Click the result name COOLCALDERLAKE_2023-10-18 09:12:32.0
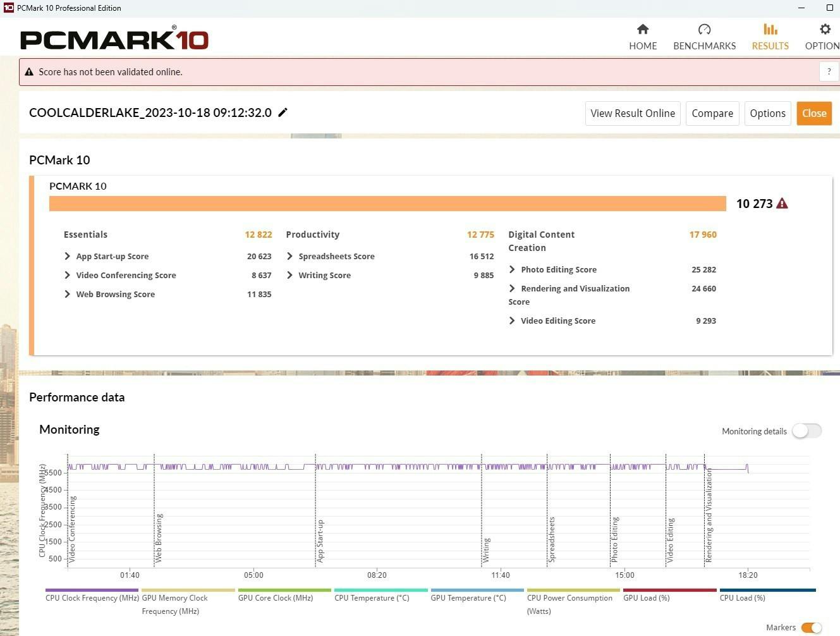The width and height of the screenshot is (840, 636). (150, 113)
